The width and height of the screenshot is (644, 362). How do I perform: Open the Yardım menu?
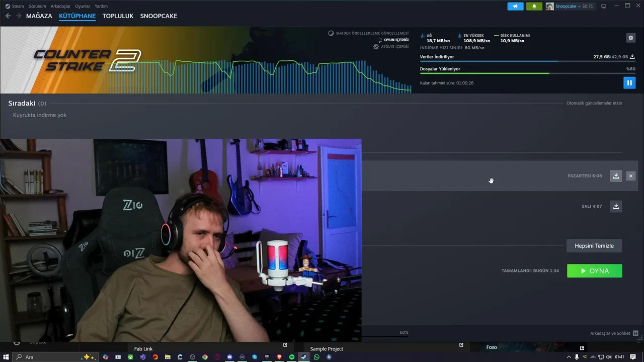(x=101, y=6)
